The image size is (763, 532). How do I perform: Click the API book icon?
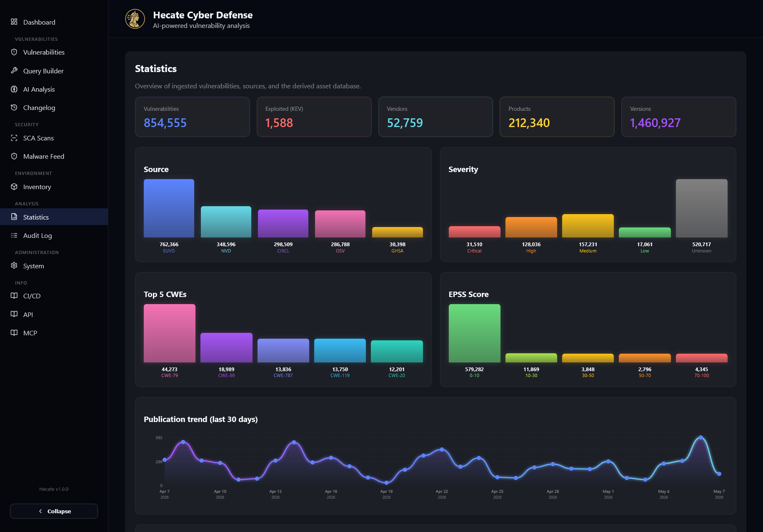14,314
